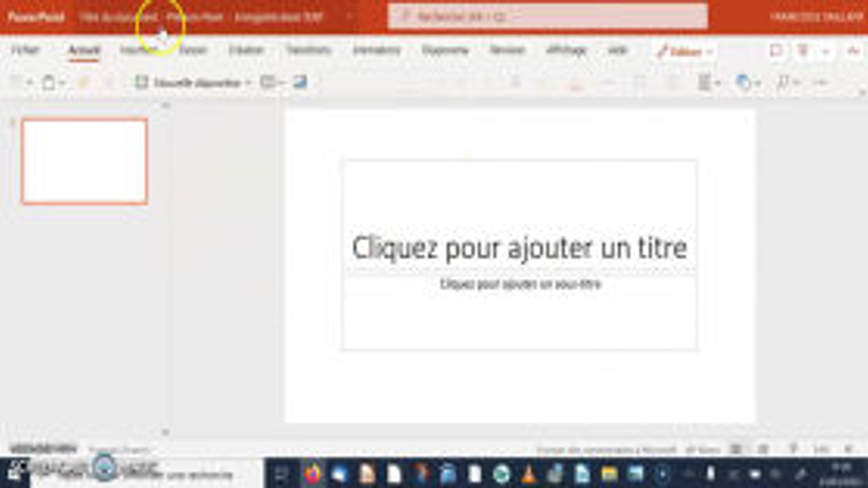Click the find search icon in ribbon
This screenshot has width=868, height=488.
click(783, 83)
